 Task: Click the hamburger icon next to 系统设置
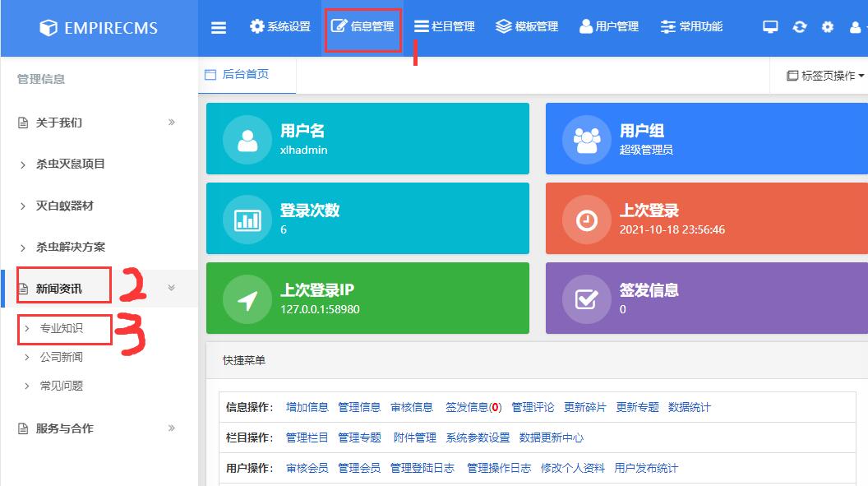218,25
